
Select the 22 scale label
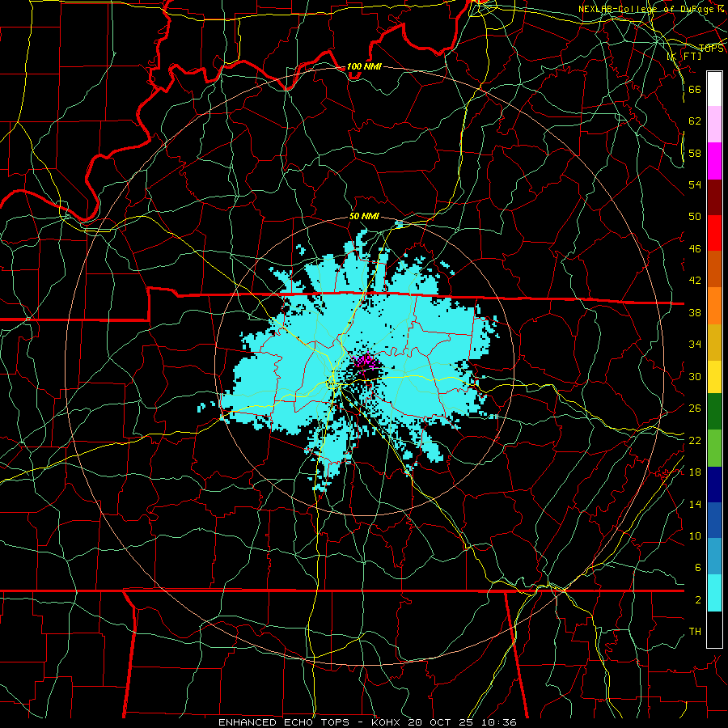click(695, 441)
